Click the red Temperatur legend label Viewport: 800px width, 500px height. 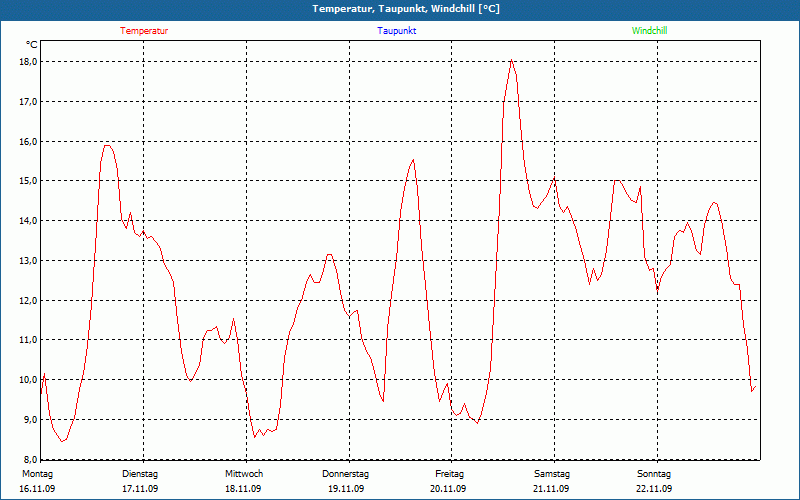tap(144, 31)
